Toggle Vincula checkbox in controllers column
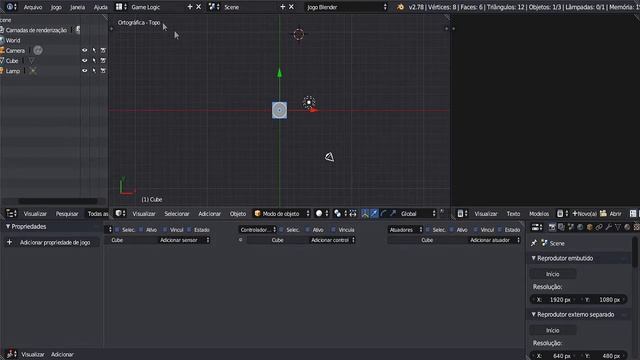 (333, 230)
